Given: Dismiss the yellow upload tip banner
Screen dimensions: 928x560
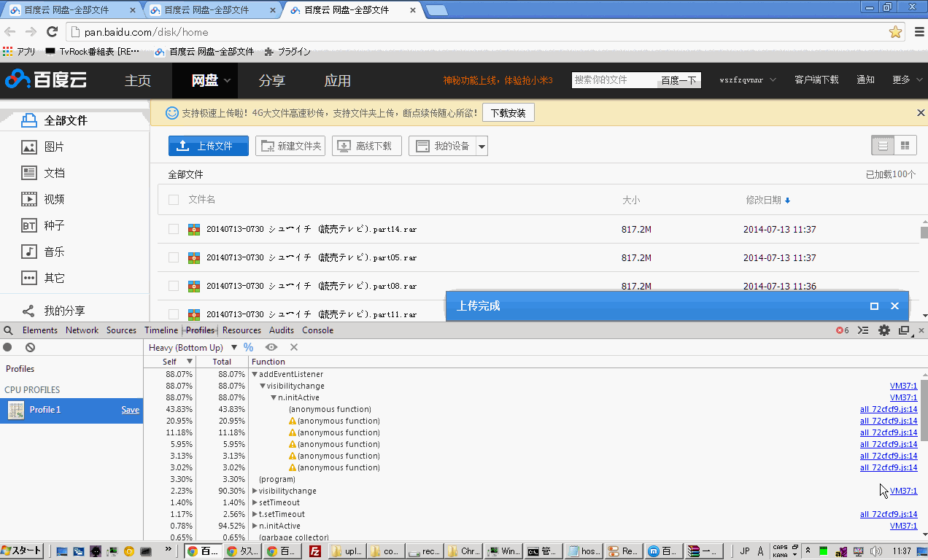Looking at the screenshot, I should (921, 113).
